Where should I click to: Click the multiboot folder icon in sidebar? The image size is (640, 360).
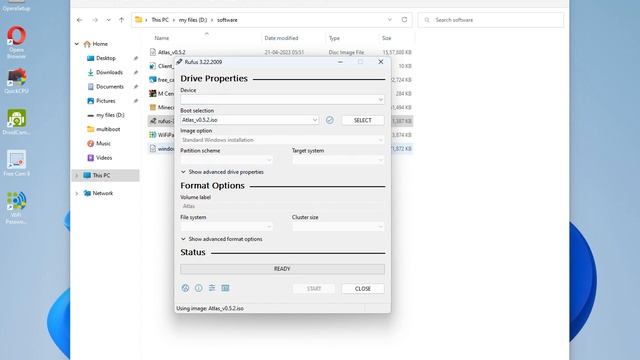[91, 129]
